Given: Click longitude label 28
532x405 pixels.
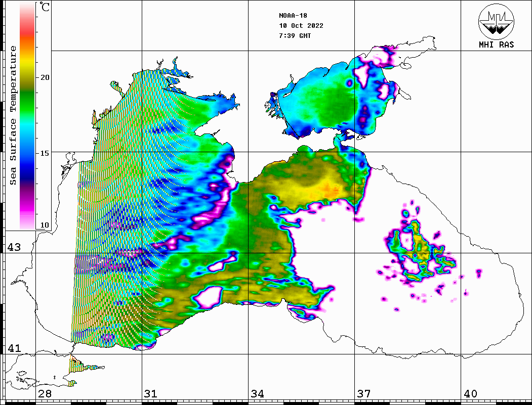Looking at the screenshot, I should pyautogui.click(x=45, y=394).
